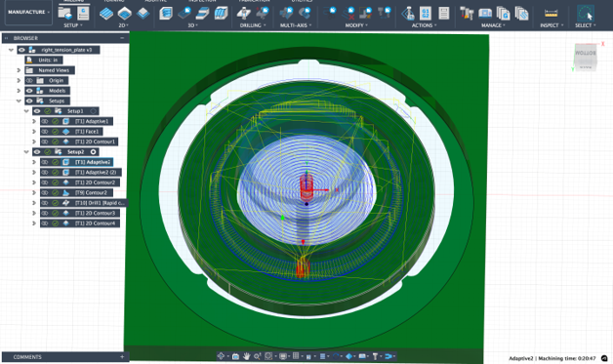Open the MODIFY dropdown menu
Viewport: 613px width, 364px height.
point(356,25)
